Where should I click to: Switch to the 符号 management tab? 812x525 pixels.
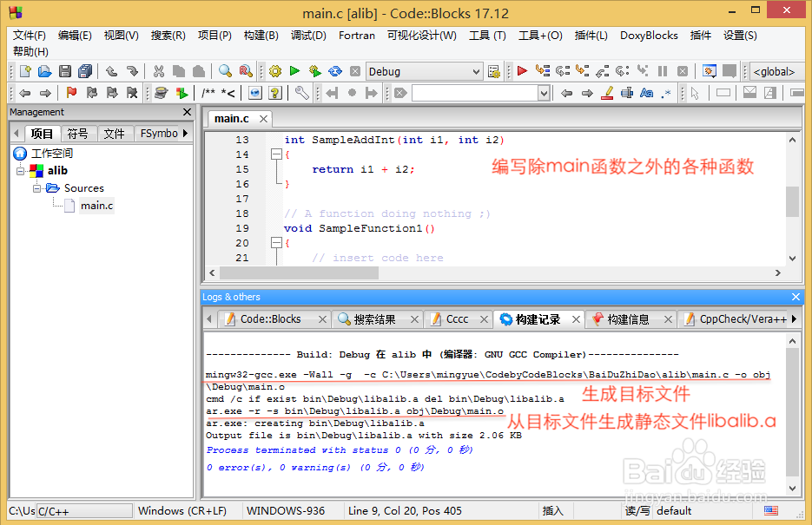pos(77,134)
